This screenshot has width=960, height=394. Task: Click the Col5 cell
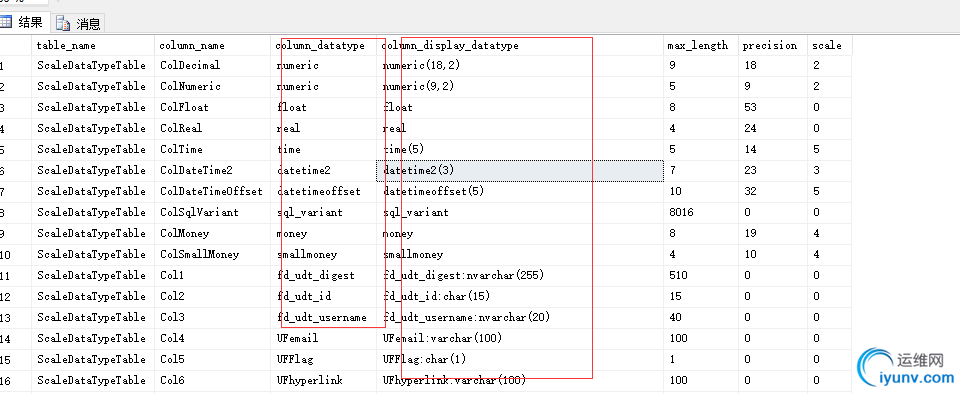coord(212,359)
